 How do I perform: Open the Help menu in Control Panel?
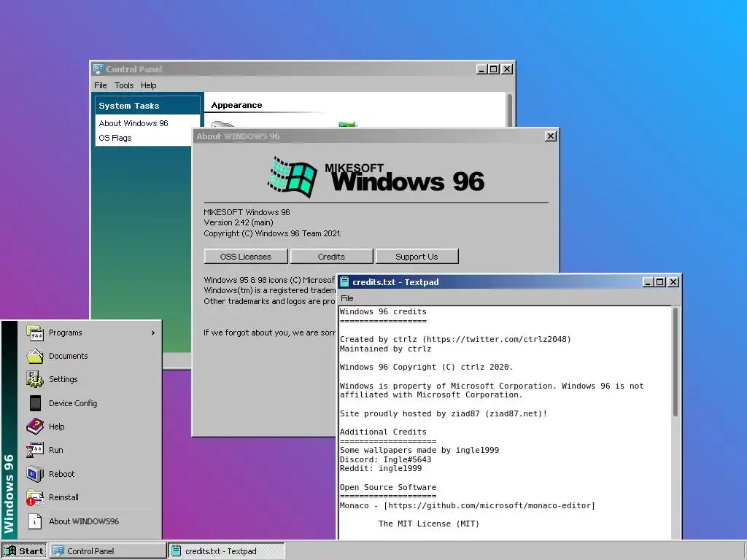(x=149, y=85)
